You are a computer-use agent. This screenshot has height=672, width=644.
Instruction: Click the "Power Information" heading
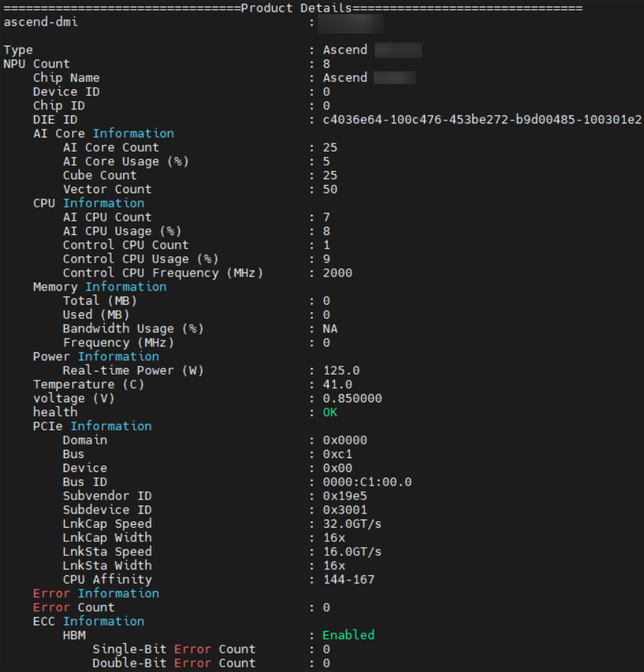(x=96, y=356)
